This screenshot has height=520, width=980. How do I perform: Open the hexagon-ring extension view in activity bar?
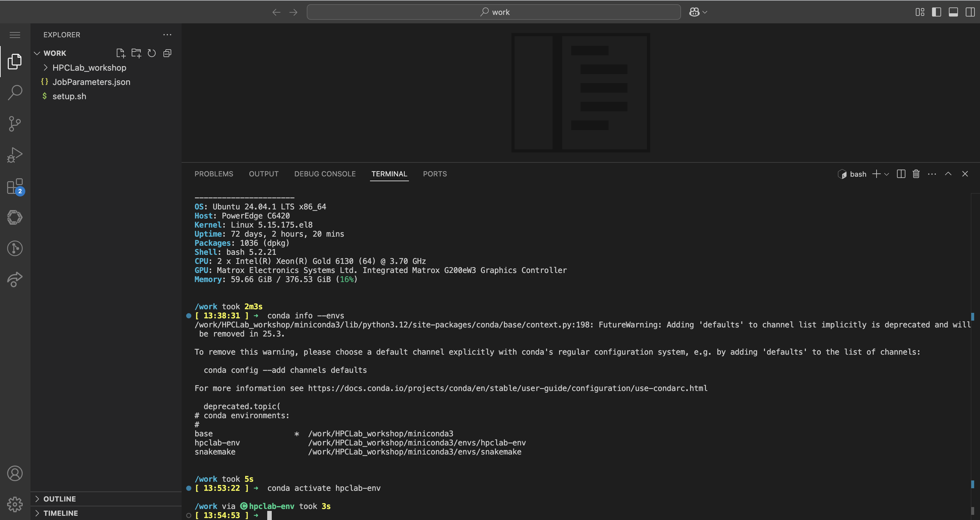pyautogui.click(x=15, y=217)
